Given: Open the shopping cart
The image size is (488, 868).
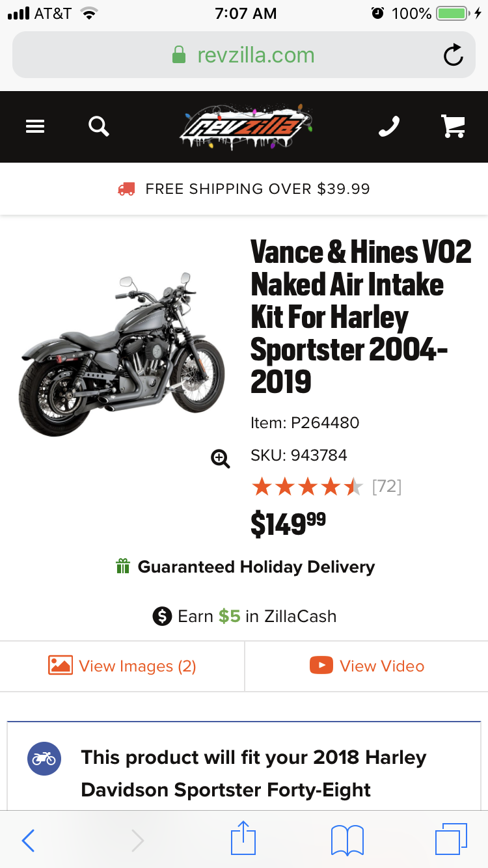Looking at the screenshot, I should [453, 126].
